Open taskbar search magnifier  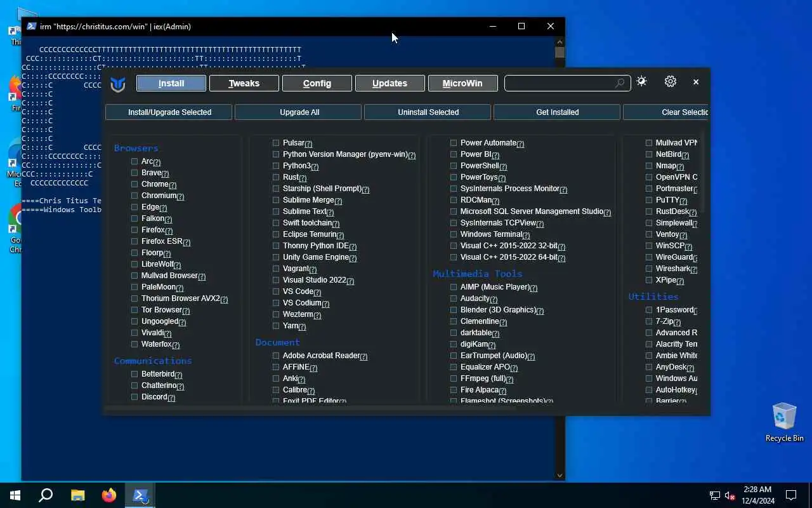point(46,495)
